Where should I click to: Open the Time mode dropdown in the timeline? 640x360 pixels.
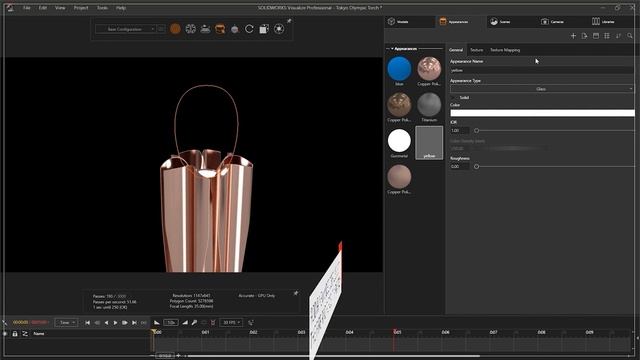(x=66, y=322)
